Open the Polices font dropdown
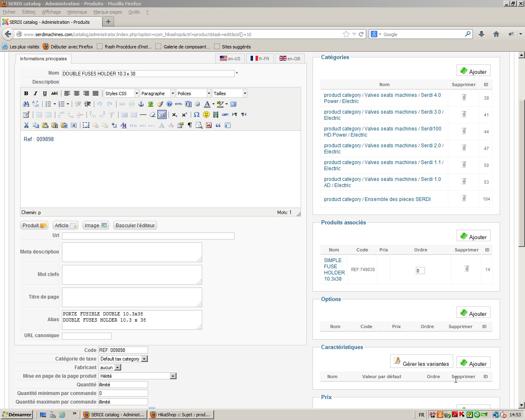Viewport: 525px width, 420px height. [194, 94]
